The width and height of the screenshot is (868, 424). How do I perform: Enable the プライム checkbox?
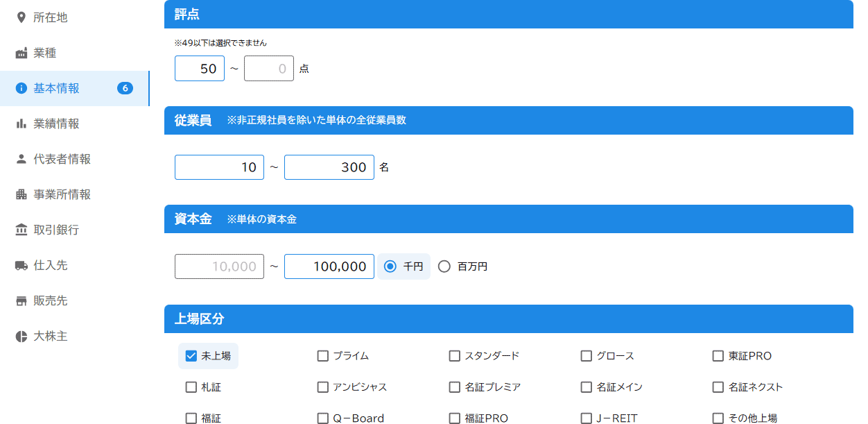[322, 355]
